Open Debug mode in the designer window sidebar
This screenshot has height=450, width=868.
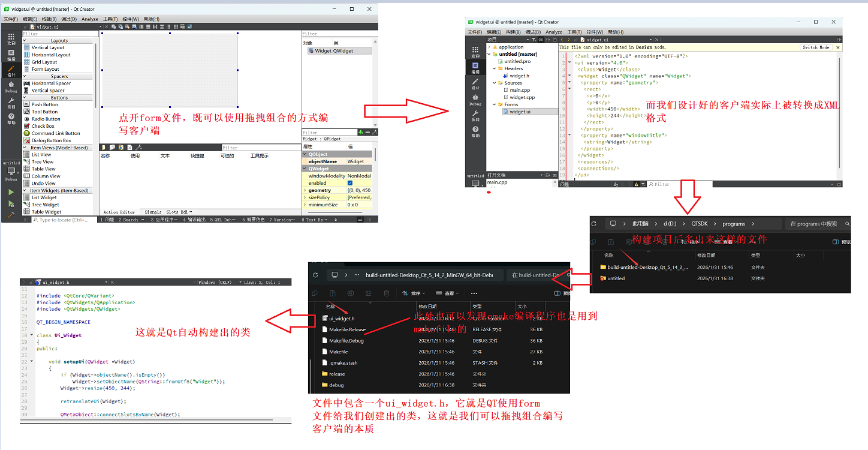tap(11, 86)
